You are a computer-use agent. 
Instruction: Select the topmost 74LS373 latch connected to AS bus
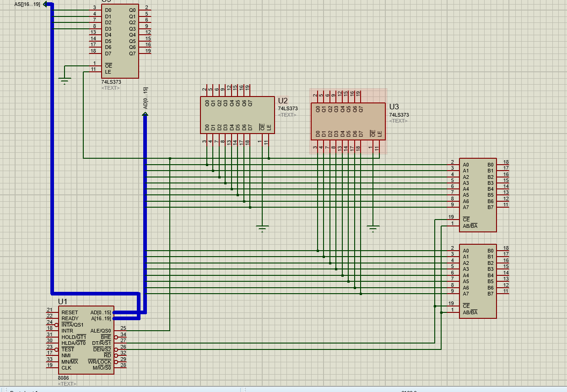coord(120,41)
